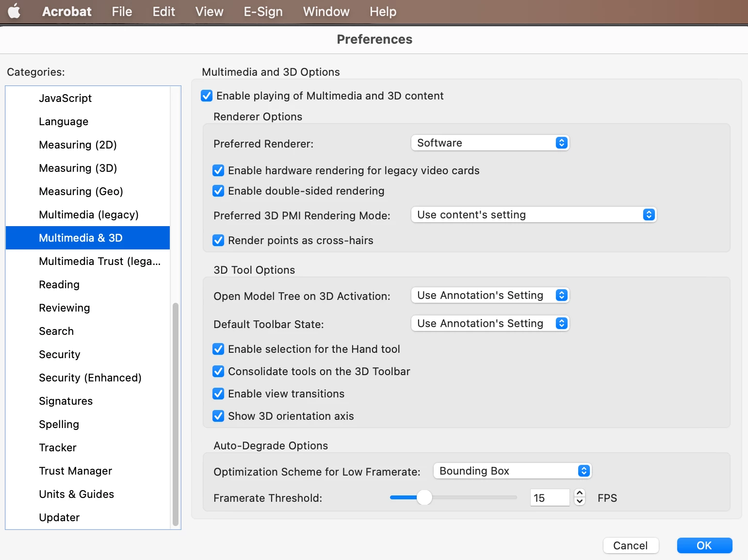Select Updater category
This screenshot has height=560, width=748.
click(x=88, y=517)
